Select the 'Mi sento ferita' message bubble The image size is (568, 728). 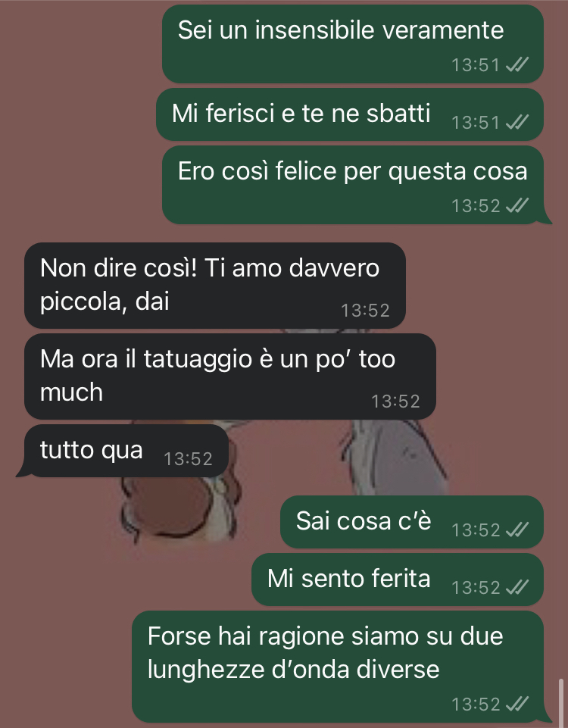(398, 579)
